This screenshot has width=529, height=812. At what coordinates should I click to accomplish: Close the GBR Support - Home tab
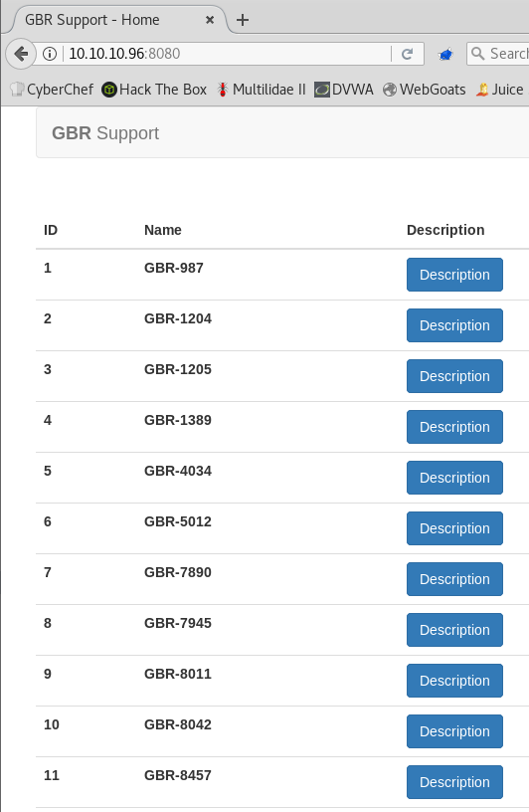pyautogui.click(x=210, y=20)
